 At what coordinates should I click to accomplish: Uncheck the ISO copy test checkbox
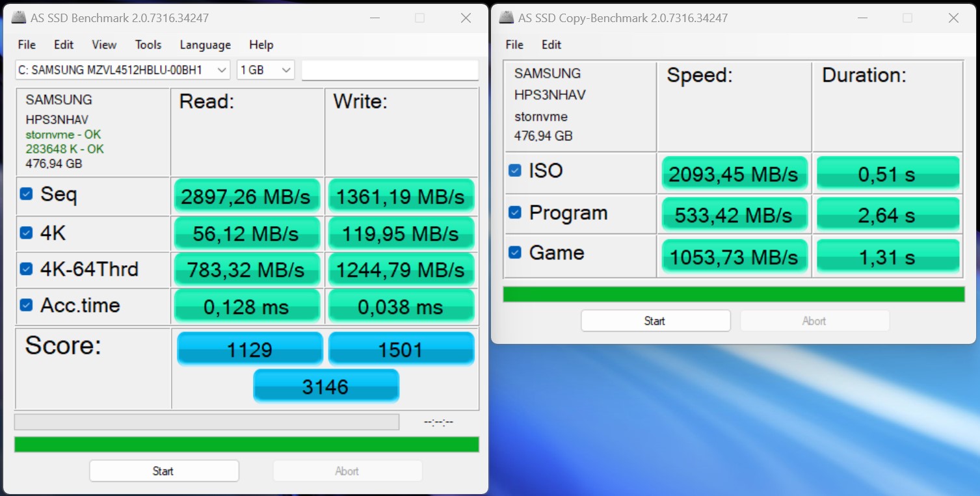(514, 170)
